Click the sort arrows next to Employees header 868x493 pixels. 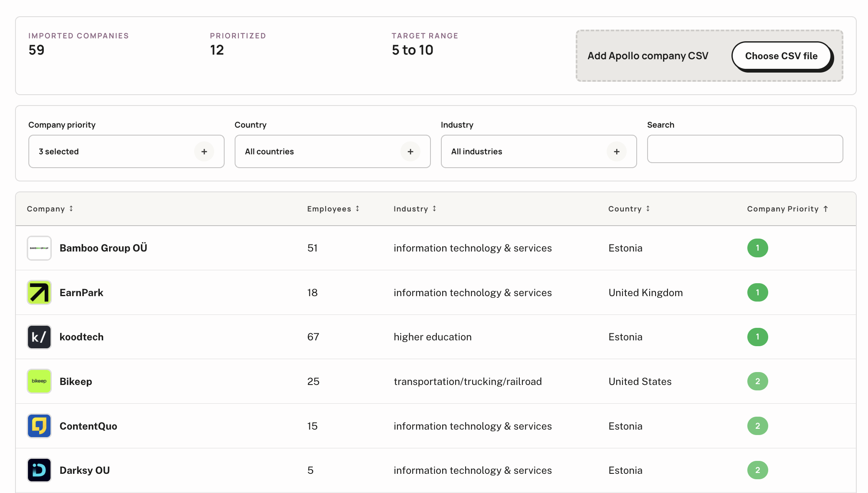[x=357, y=209]
